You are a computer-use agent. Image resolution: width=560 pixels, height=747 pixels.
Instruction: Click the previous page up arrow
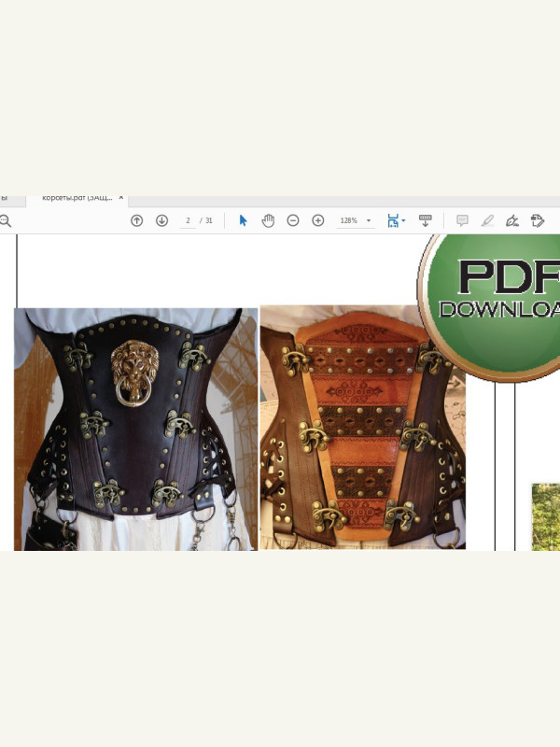(x=136, y=220)
